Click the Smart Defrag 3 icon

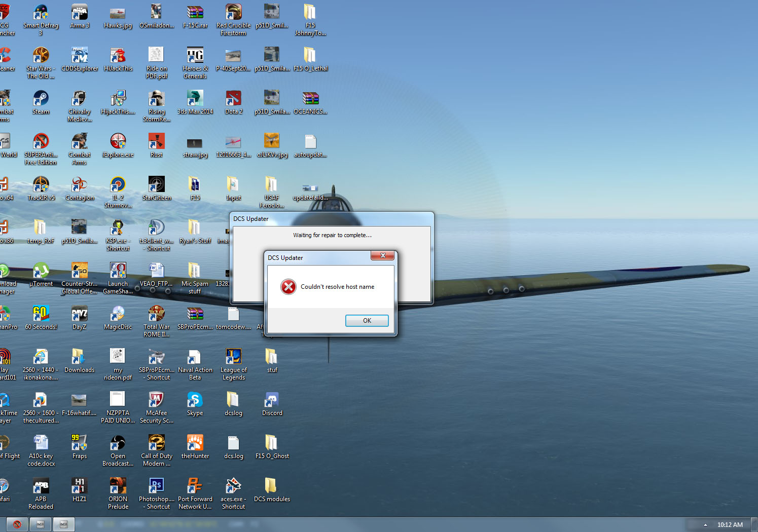(x=41, y=20)
